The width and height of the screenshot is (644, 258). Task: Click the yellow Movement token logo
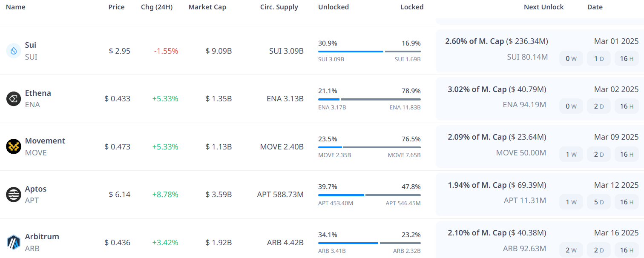[x=14, y=146]
